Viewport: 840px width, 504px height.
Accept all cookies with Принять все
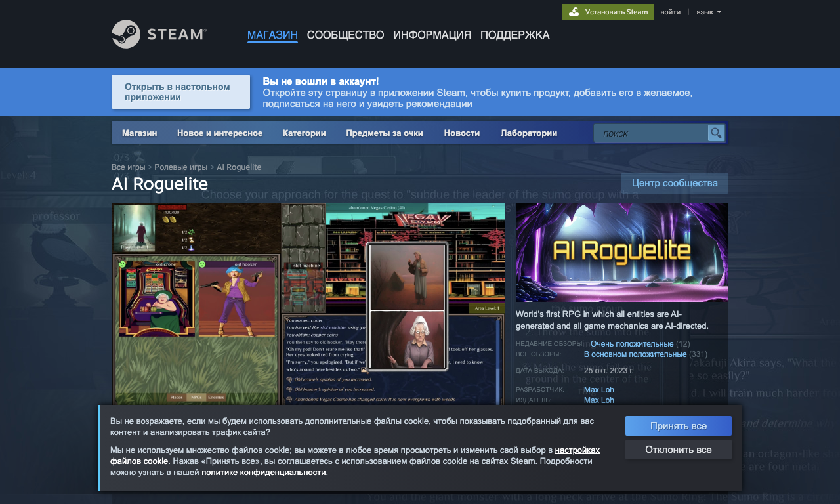point(679,426)
